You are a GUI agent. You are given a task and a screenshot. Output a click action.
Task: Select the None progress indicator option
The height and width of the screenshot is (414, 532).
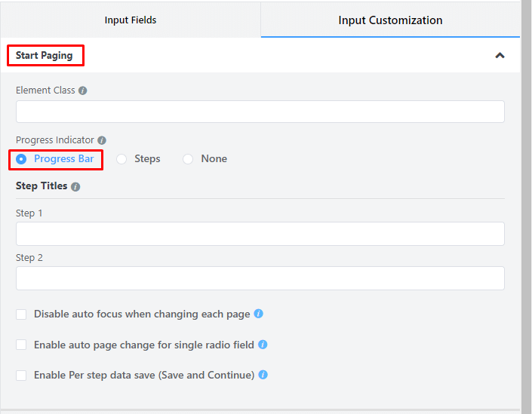[x=188, y=159]
